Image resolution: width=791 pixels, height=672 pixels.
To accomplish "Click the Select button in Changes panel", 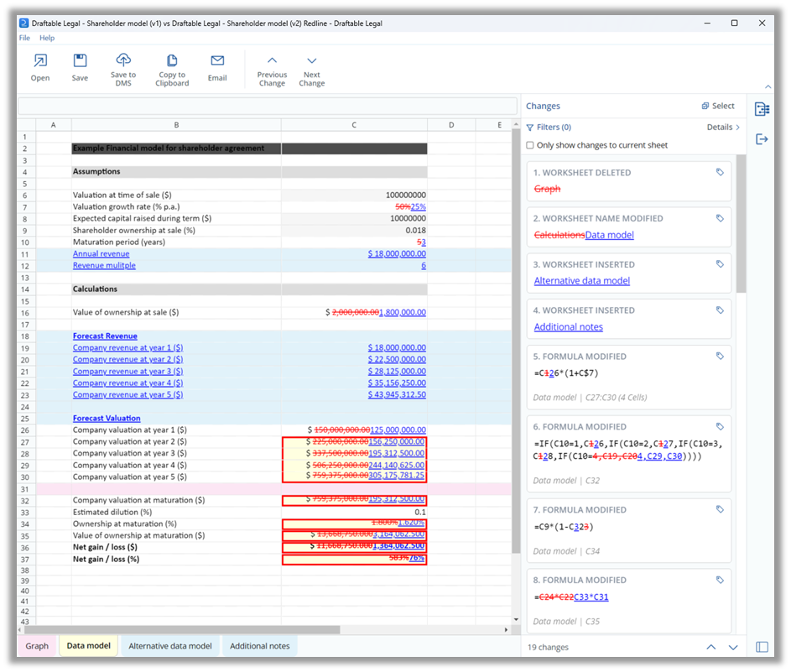I will [717, 106].
